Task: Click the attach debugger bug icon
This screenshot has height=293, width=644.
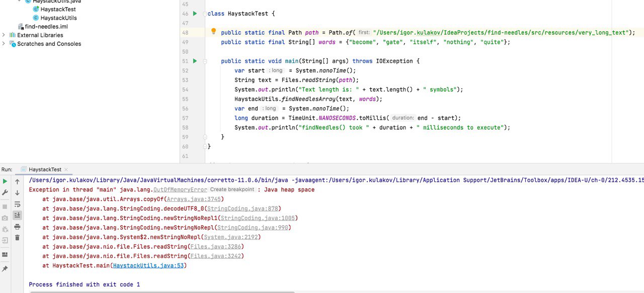Action: (5, 229)
